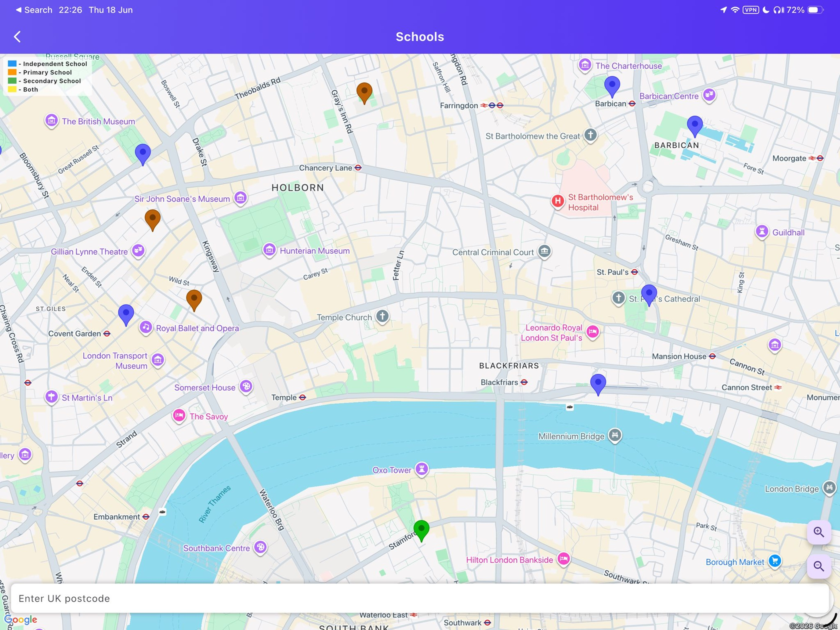
Task: Focus the Enter UK postcode field
Action: [x=420, y=598]
